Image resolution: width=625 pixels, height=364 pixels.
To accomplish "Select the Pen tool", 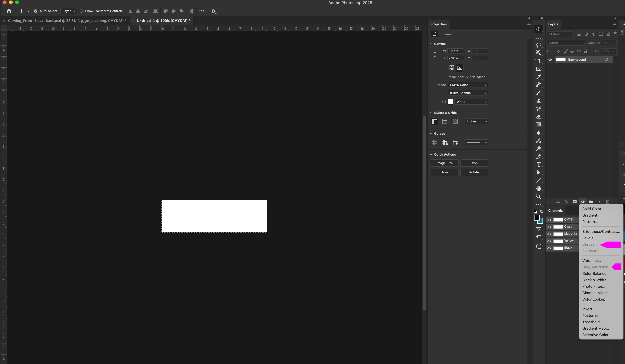I will (x=538, y=157).
